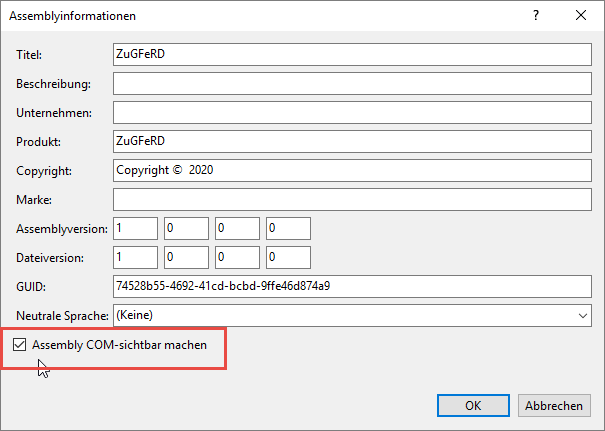Expand the Neutrale Sprache dropdown
605x431 pixels.
582,315
